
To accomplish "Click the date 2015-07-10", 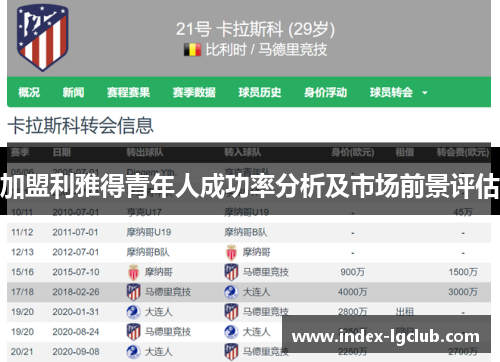I will [x=76, y=272].
